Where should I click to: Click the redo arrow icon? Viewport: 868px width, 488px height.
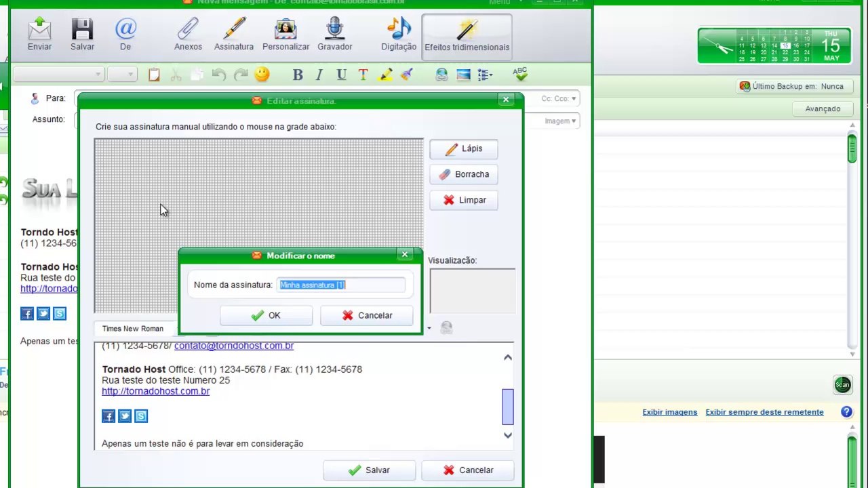tap(240, 75)
